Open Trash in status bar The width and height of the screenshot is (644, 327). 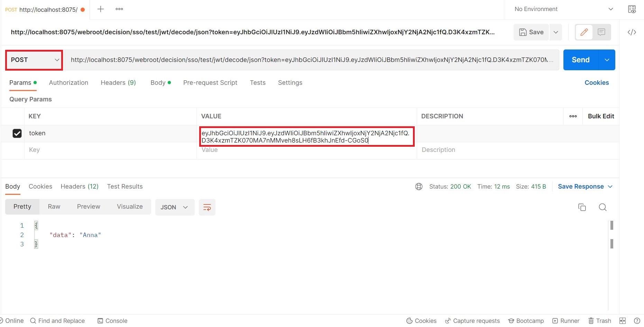tap(600, 321)
